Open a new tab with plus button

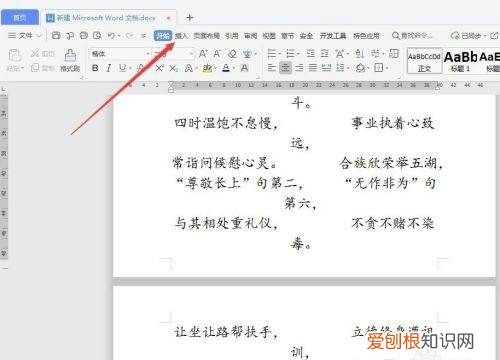(x=190, y=17)
